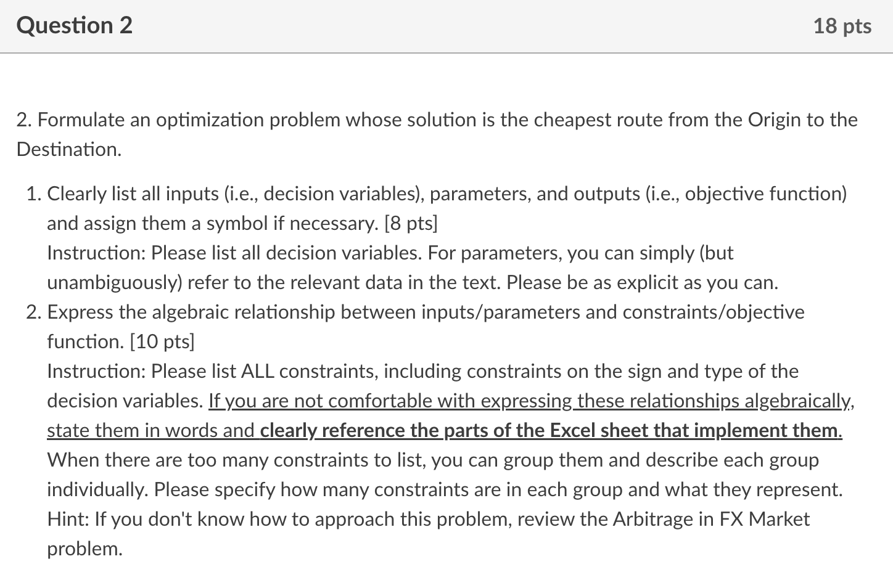Click 'Arbitrage in FX Market' phrase
Image resolution: width=893 pixels, height=588 pixels.
click(x=710, y=519)
